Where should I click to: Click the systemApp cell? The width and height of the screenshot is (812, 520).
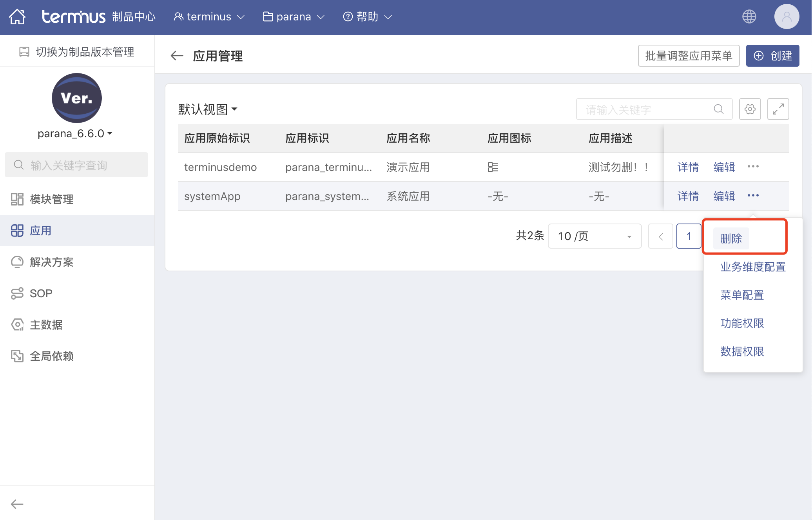click(x=212, y=196)
